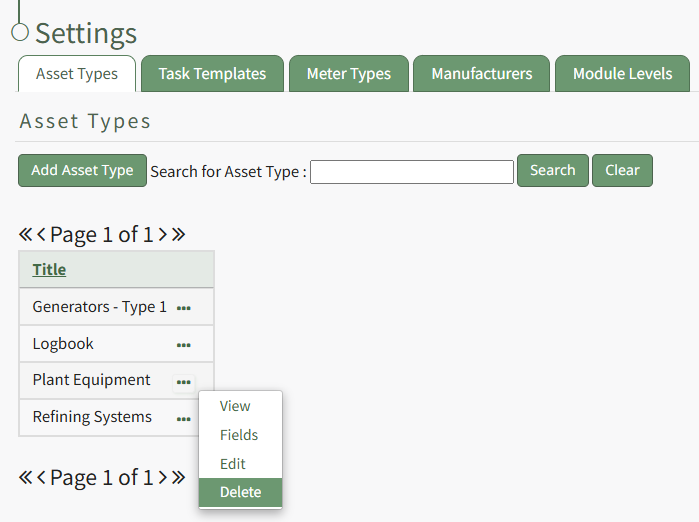Open ellipsis menu for Logbook row

tap(183, 345)
